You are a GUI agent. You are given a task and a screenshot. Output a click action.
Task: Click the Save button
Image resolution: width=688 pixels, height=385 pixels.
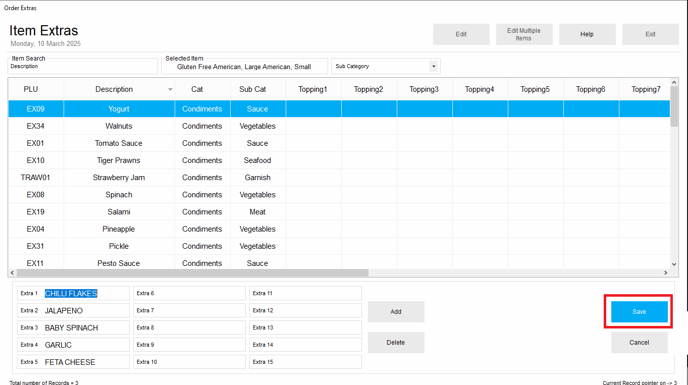pyautogui.click(x=639, y=312)
